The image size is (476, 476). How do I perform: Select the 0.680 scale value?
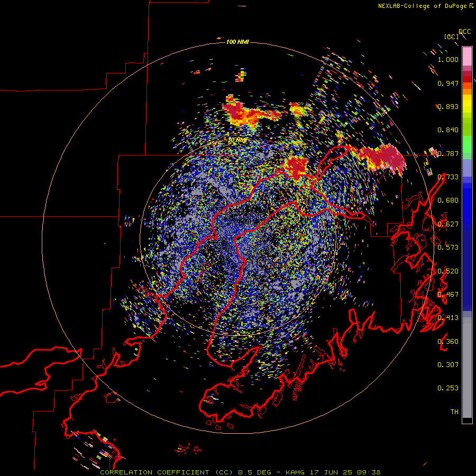click(448, 200)
